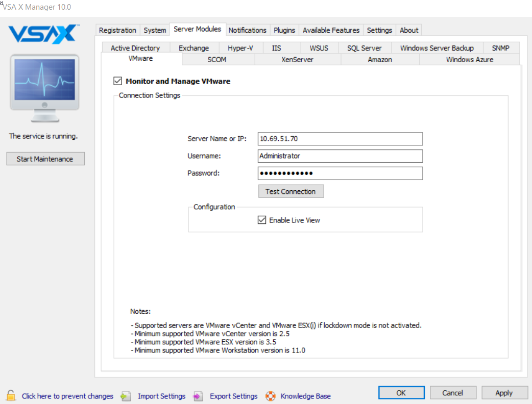Toggle Monitor and Manage VMware checkbox
This screenshot has height=404, width=532.
click(x=118, y=81)
